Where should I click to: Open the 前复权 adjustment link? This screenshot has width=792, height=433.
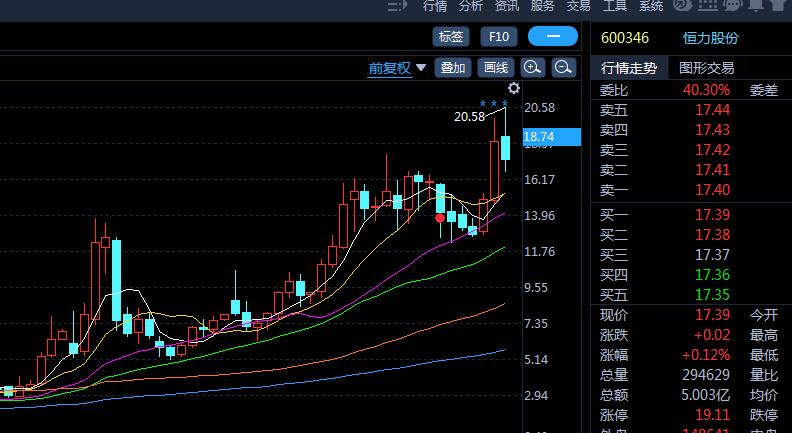click(x=389, y=68)
